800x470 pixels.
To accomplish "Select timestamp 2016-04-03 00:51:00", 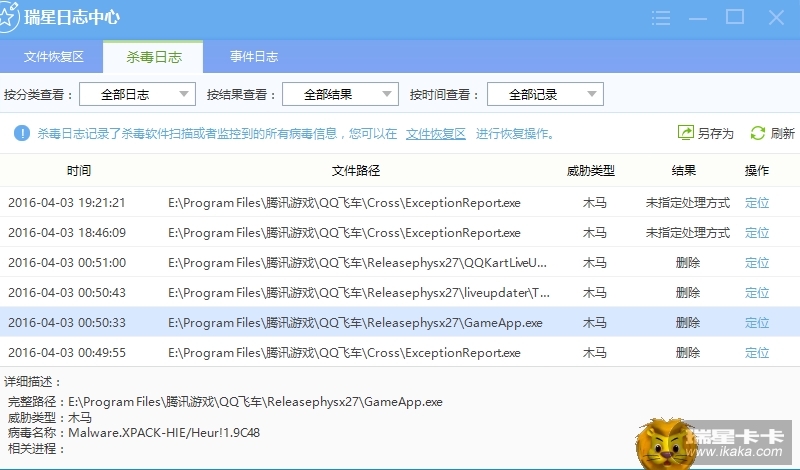I will [x=67, y=263].
